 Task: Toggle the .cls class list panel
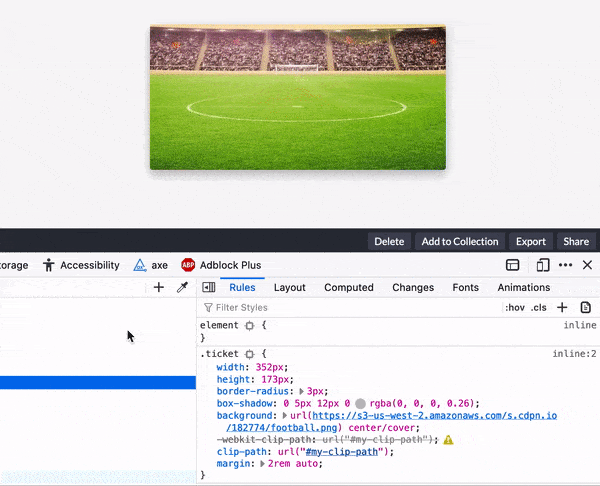click(x=539, y=308)
